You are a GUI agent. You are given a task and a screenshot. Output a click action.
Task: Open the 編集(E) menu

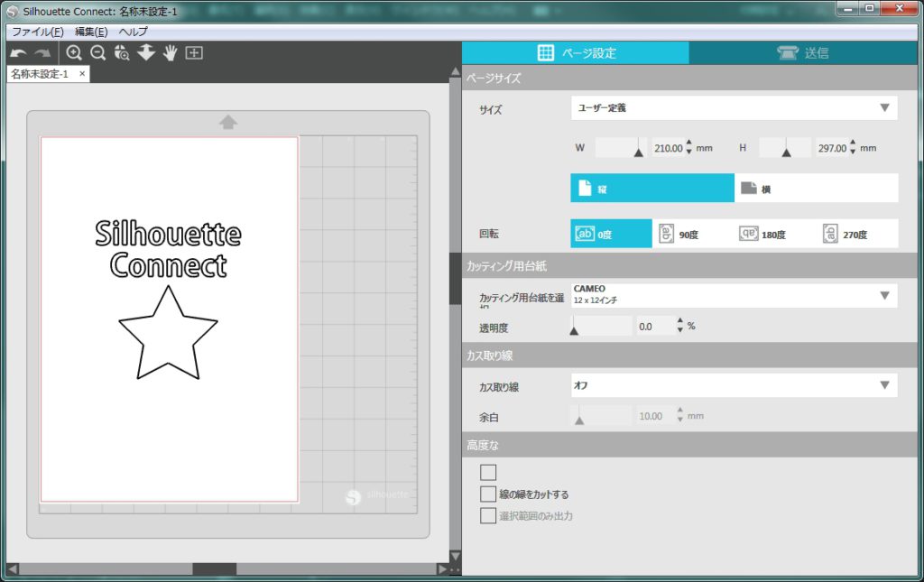click(x=91, y=32)
